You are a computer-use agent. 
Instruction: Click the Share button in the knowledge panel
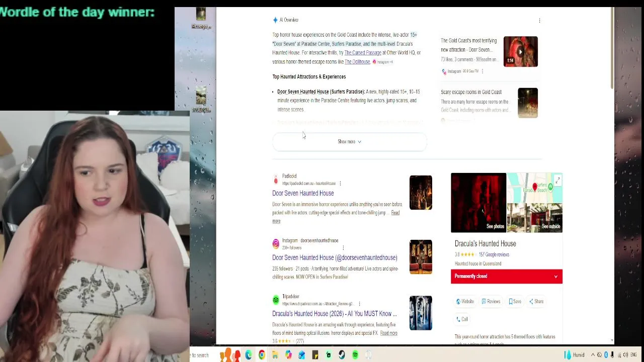click(536, 301)
